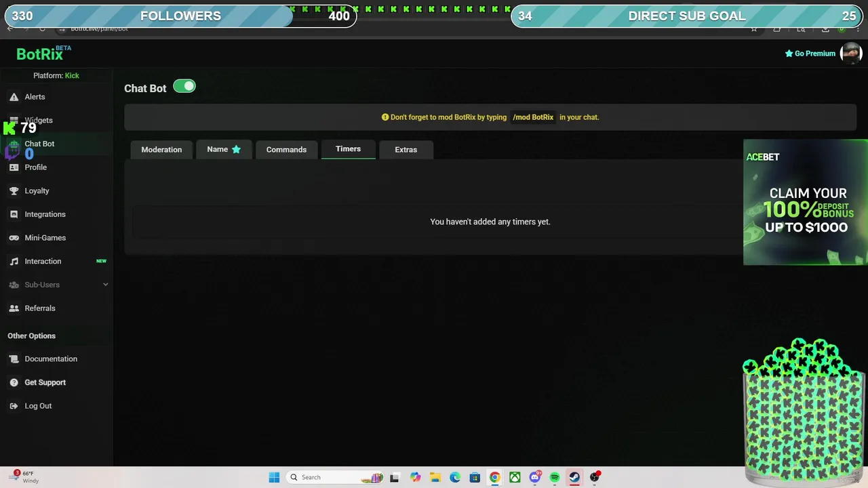Click the /mod BotRix command text

(533, 117)
